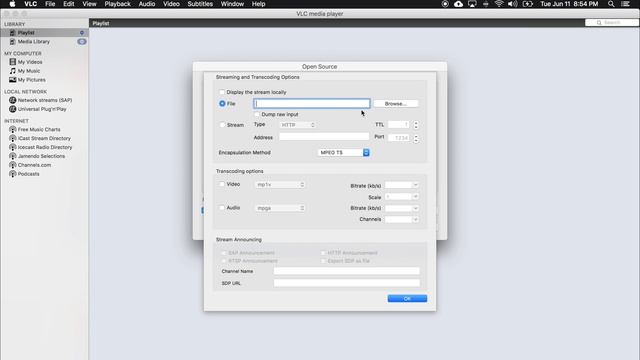This screenshot has width=640, height=360.
Task: Toggle Dump raw input checkbox
Action: click(257, 114)
